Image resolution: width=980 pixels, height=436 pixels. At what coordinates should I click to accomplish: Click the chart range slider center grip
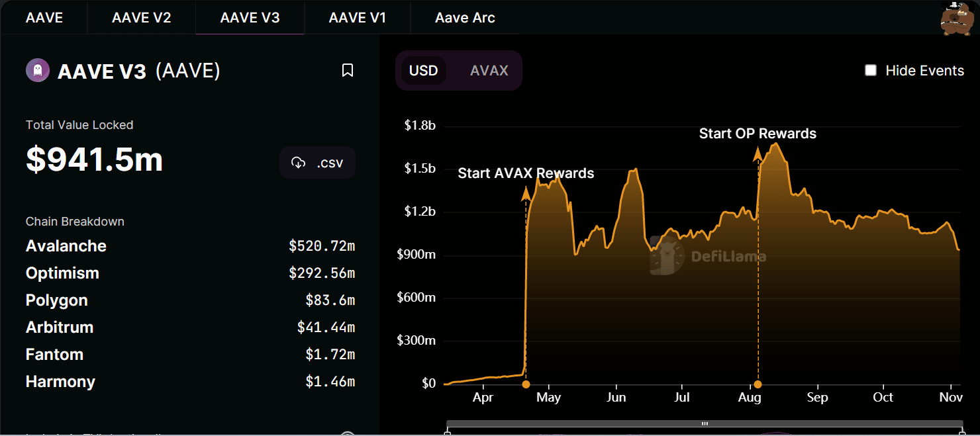tap(705, 423)
